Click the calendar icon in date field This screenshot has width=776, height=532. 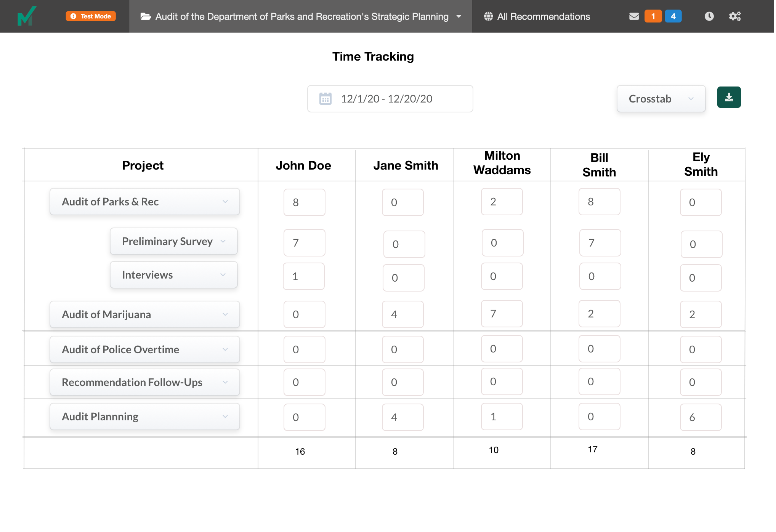[x=325, y=99]
